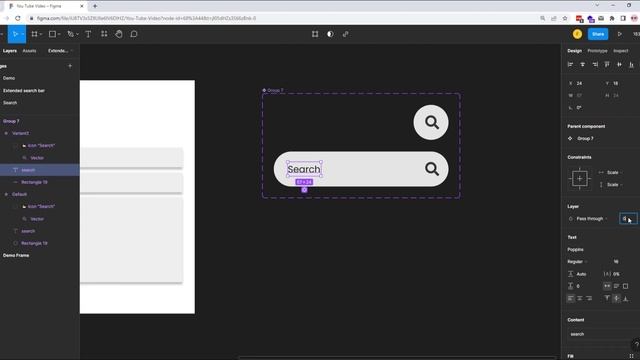Switch to the Inspect tab
This screenshot has width=640, height=360.
pyautogui.click(x=620, y=51)
